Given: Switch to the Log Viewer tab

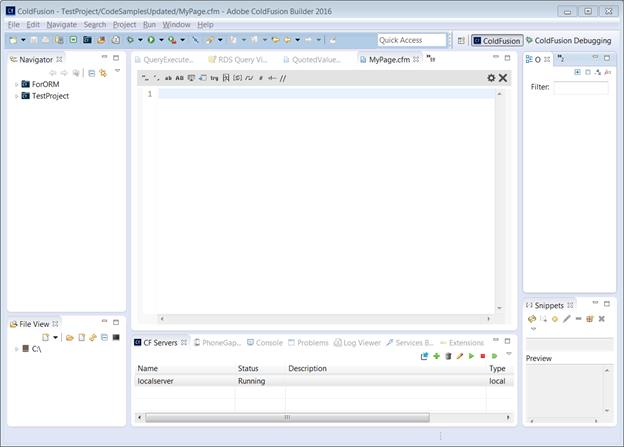Looking at the screenshot, I should (357, 343).
